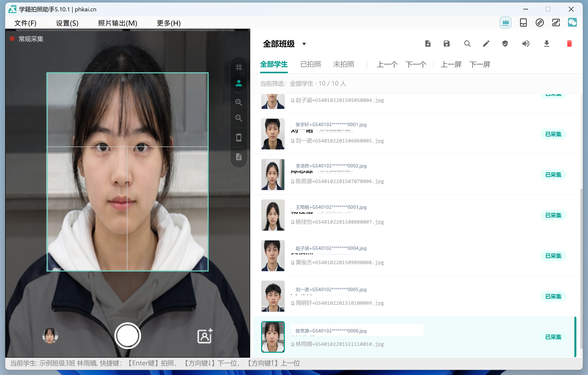The height and width of the screenshot is (375, 588).
Task: Open the 文件(F) menu
Action: click(25, 23)
